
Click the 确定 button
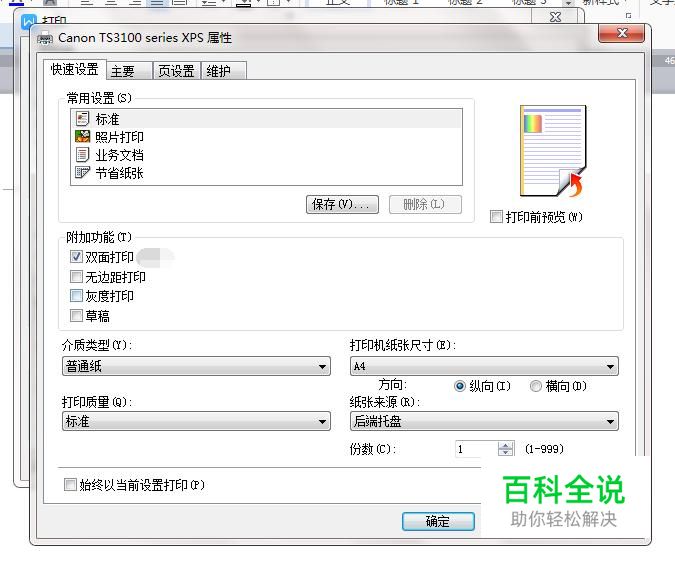click(x=438, y=521)
